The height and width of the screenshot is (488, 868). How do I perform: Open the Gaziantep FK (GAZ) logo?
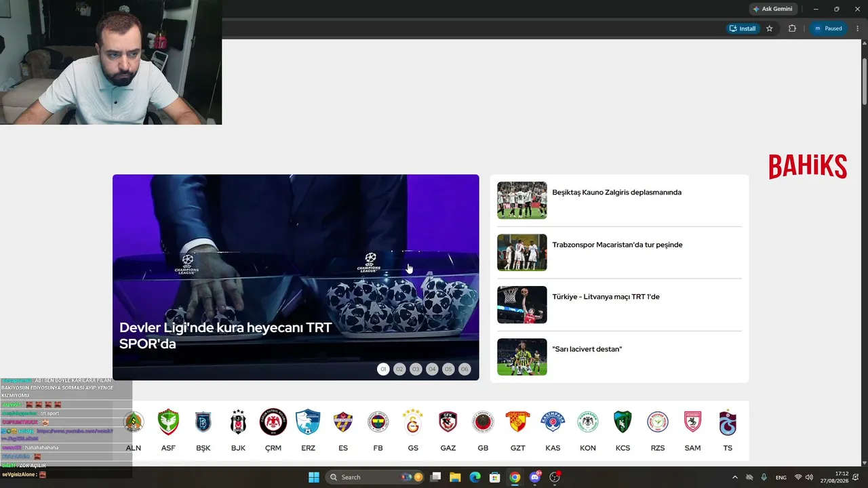(x=448, y=422)
